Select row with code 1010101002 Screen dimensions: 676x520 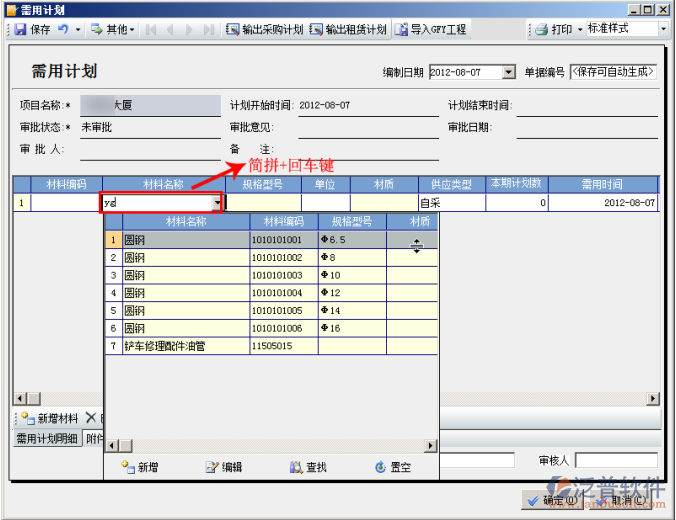pos(272,257)
